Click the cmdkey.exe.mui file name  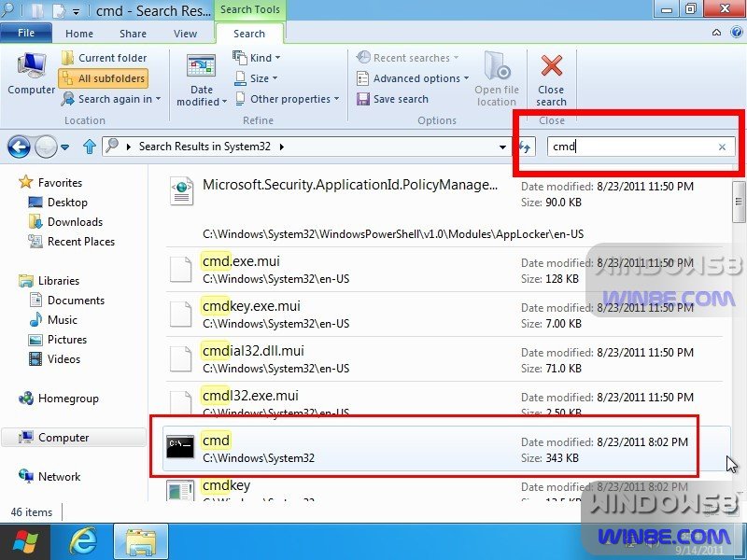point(251,306)
